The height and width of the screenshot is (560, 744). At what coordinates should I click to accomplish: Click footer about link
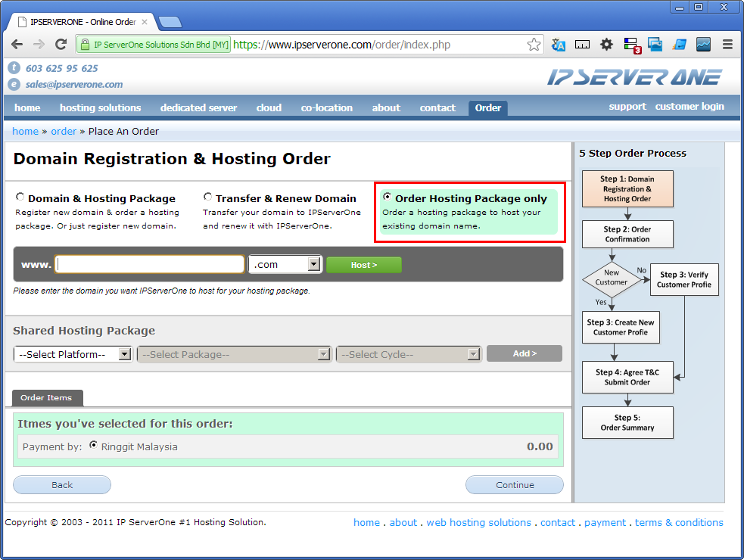click(403, 522)
